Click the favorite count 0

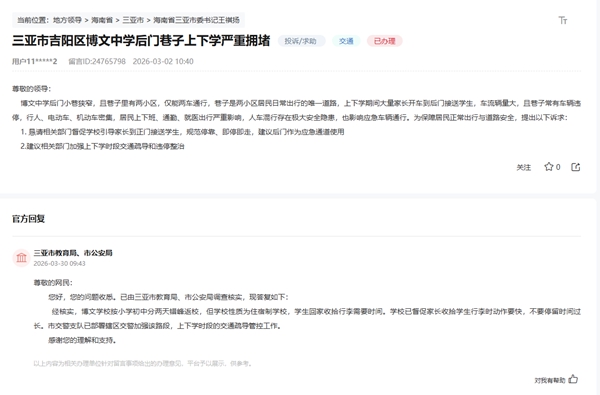558,167
